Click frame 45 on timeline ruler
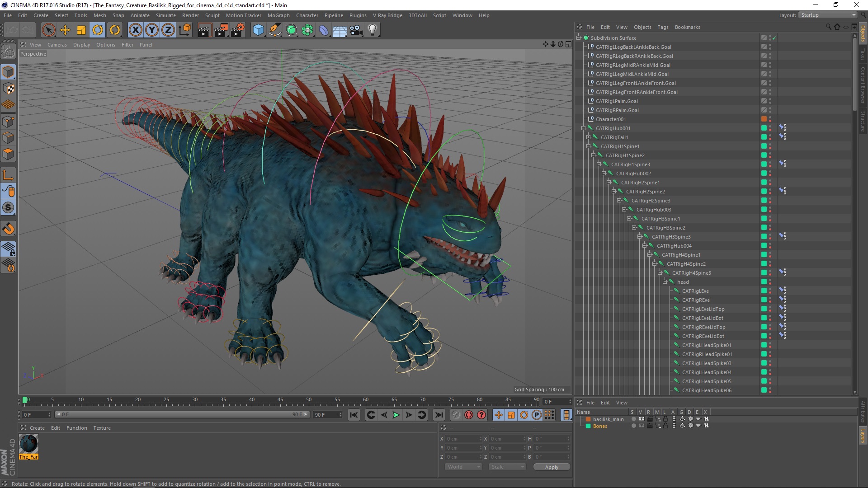The image size is (868, 488). click(280, 400)
